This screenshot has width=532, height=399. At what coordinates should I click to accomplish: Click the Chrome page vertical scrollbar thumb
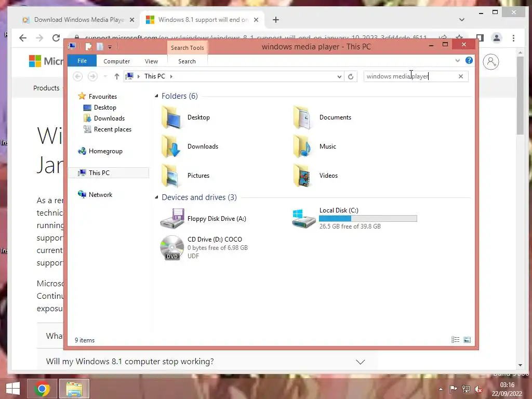(x=520, y=95)
